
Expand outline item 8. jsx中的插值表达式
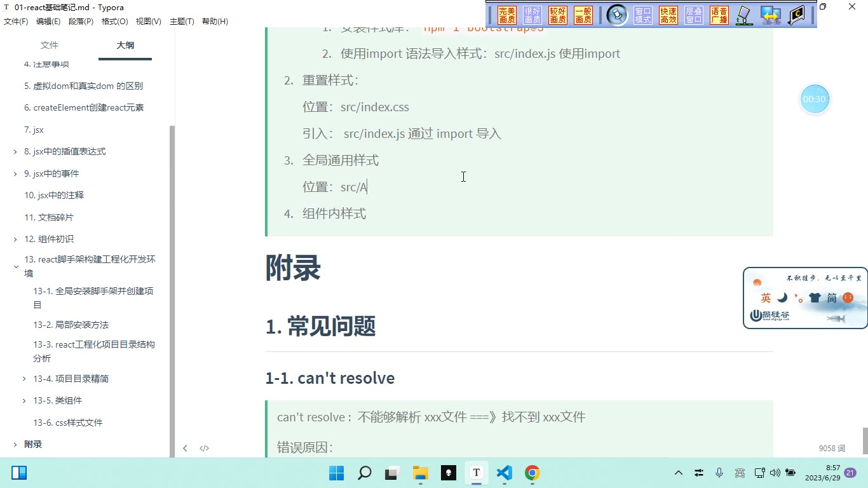15,152
